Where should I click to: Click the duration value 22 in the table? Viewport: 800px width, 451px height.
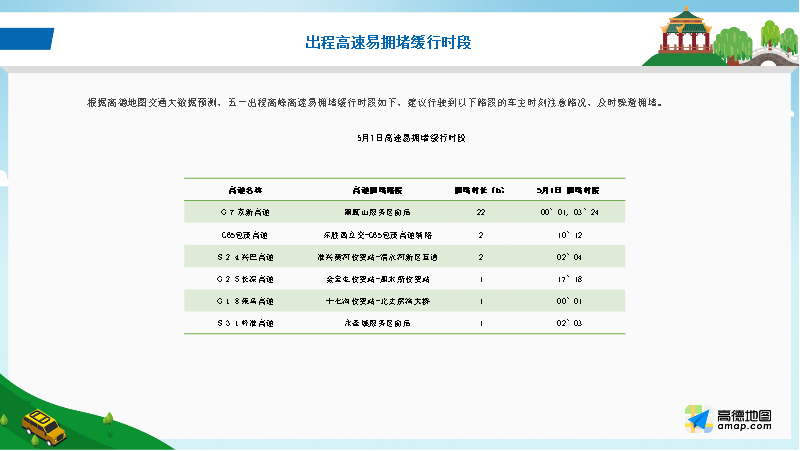481,212
